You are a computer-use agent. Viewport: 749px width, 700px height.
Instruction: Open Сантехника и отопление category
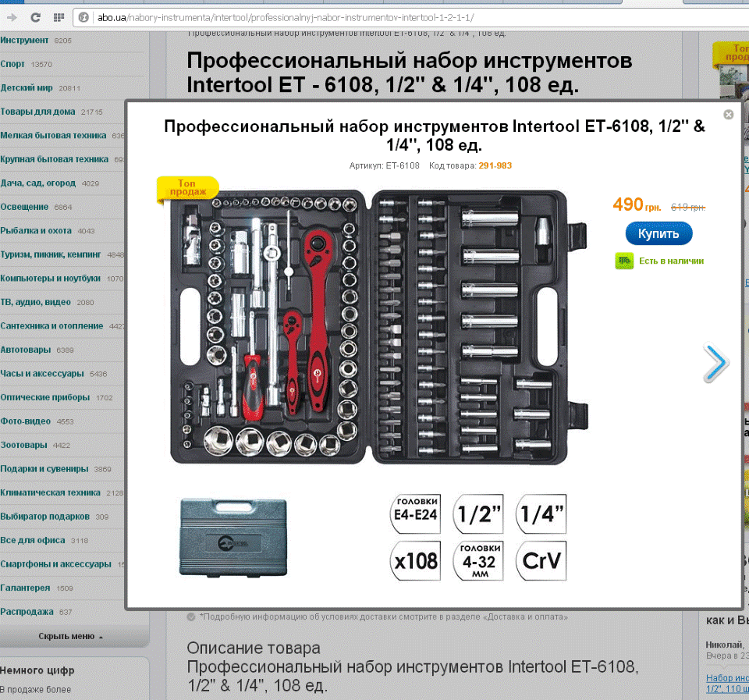[51, 326]
